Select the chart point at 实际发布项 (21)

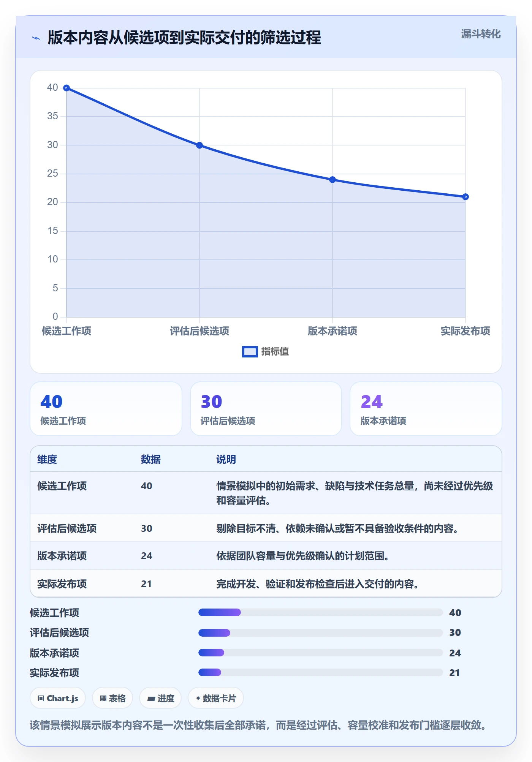[465, 197]
